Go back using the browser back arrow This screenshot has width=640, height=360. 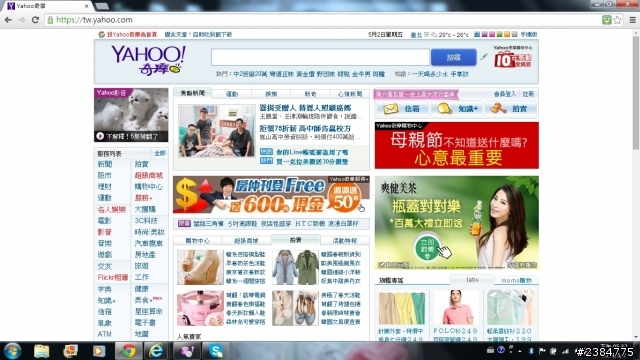pyautogui.click(x=8, y=20)
